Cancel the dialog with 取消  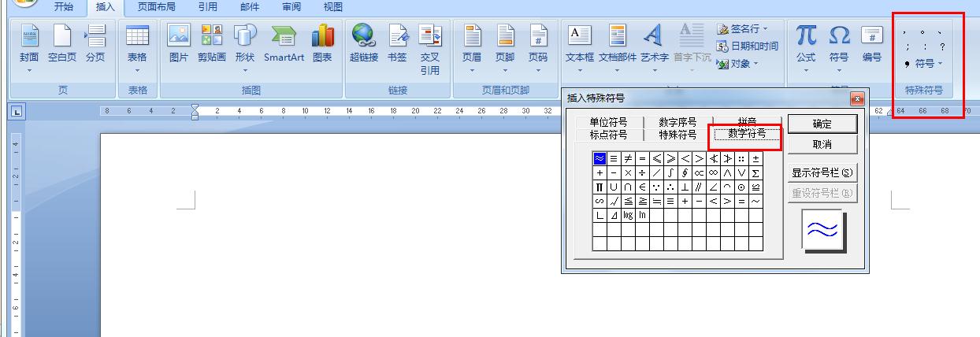pyautogui.click(x=822, y=145)
